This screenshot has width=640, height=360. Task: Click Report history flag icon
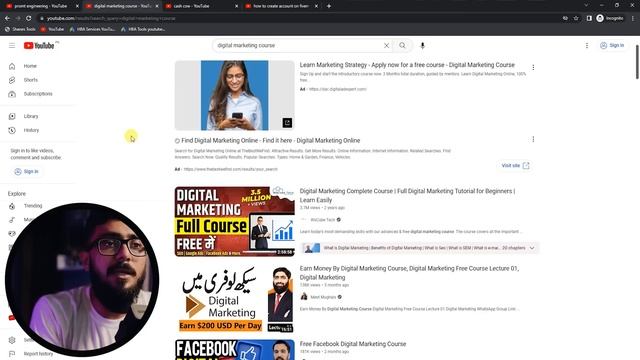click(x=12, y=354)
